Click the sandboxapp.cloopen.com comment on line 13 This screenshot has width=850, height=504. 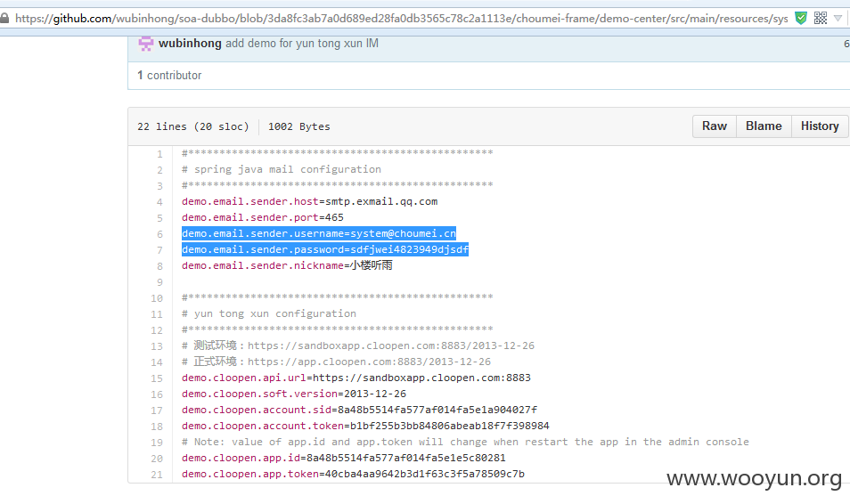tap(358, 345)
